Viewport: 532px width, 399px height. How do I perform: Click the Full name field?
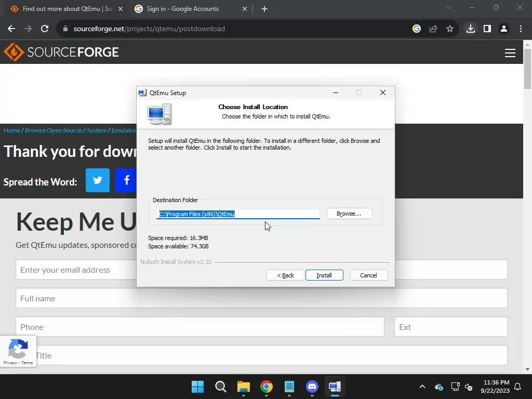(x=262, y=298)
